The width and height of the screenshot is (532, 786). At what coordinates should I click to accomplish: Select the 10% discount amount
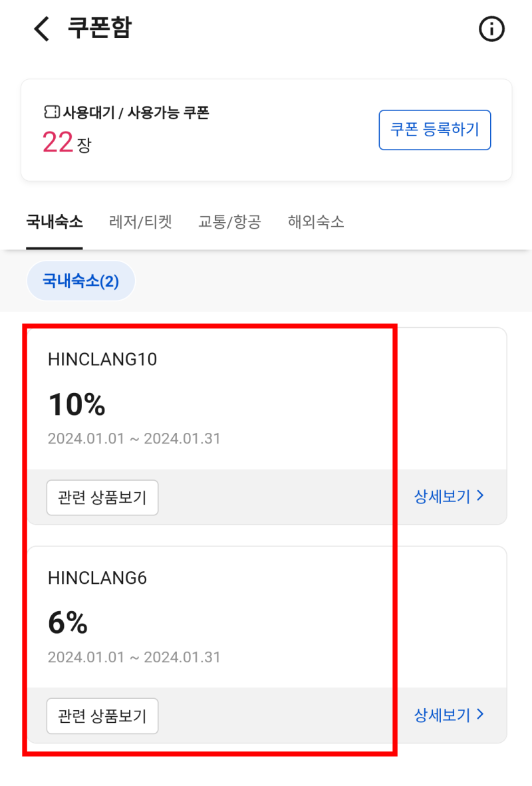(x=76, y=404)
